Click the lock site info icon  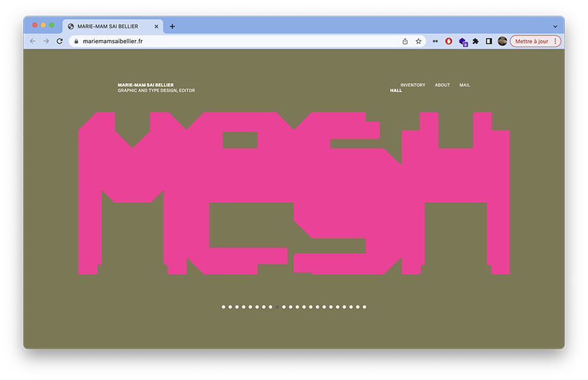tap(76, 41)
